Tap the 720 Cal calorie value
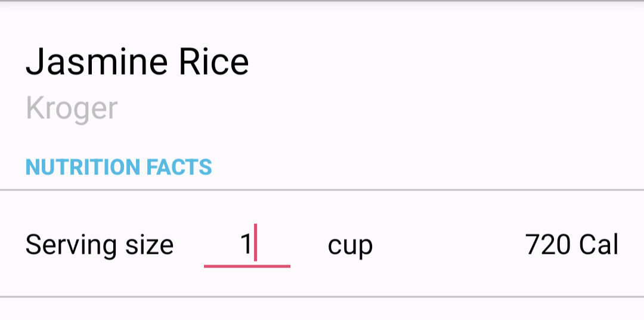 [572, 245]
